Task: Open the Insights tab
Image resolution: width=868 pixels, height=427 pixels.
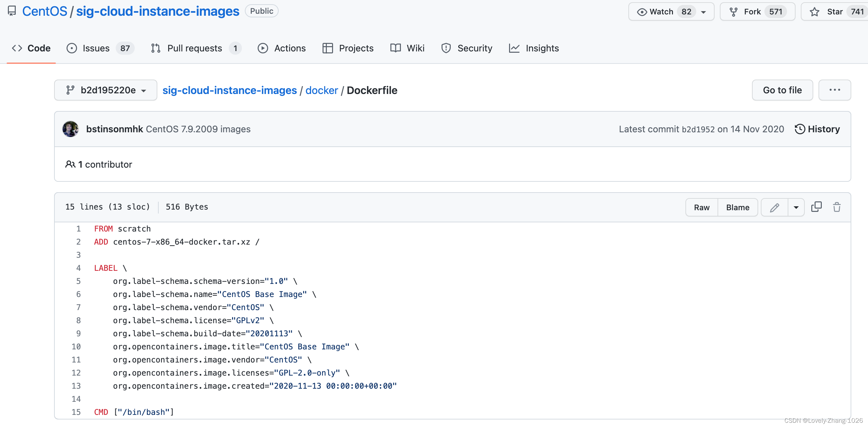Action: pyautogui.click(x=534, y=48)
